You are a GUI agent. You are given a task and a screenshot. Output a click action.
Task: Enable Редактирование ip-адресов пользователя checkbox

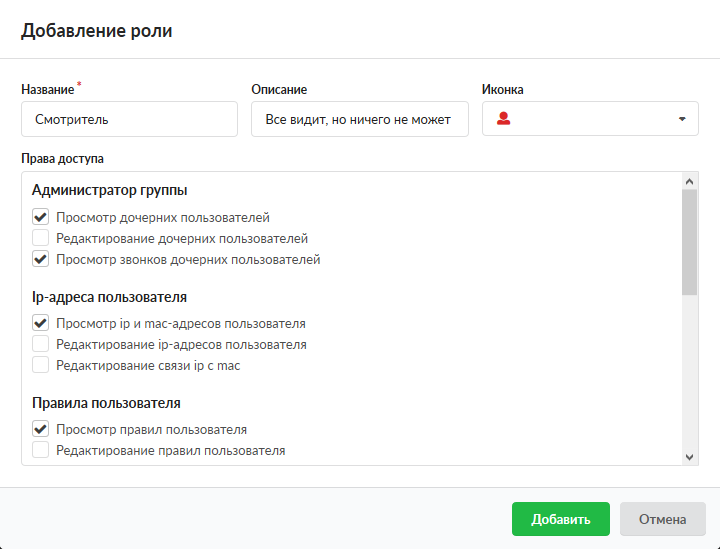[41, 344]
